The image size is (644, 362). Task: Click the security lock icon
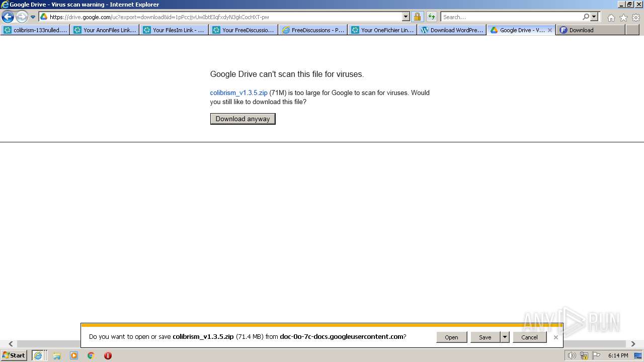417,17
